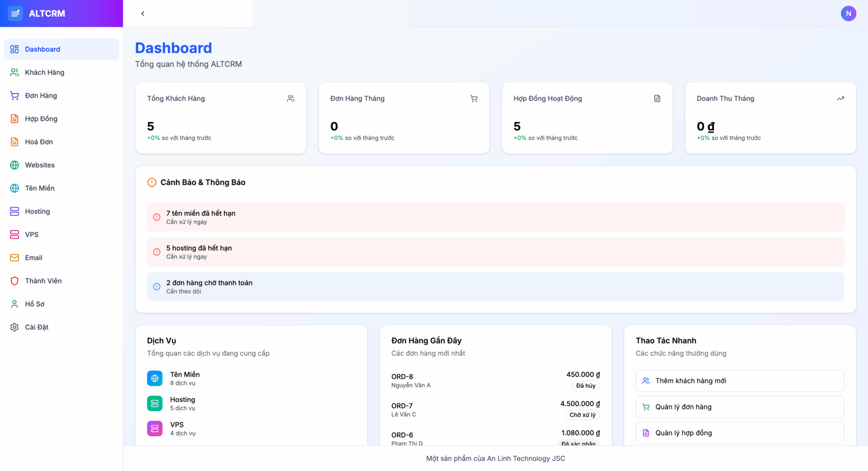This screenshot has height=471, width=868.
Task: Click the Thêm khách hàng mới quick action
Action: tap(740, 381)
